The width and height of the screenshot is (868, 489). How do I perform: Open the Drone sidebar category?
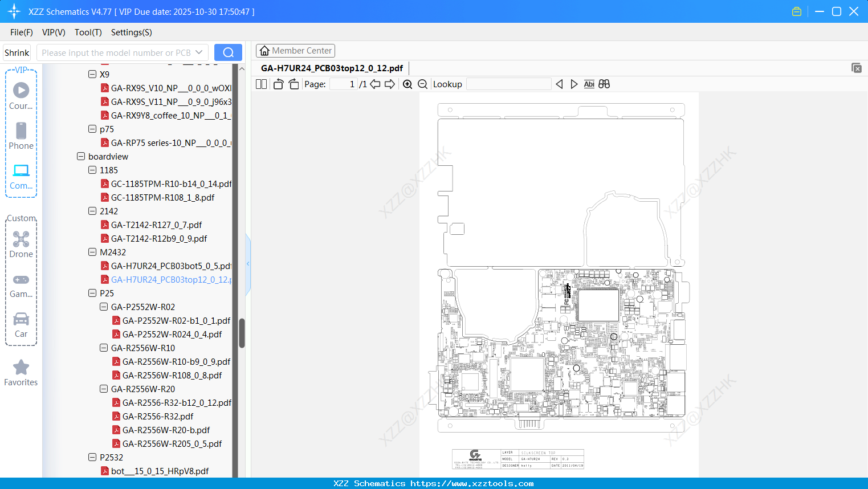point(21,244)
